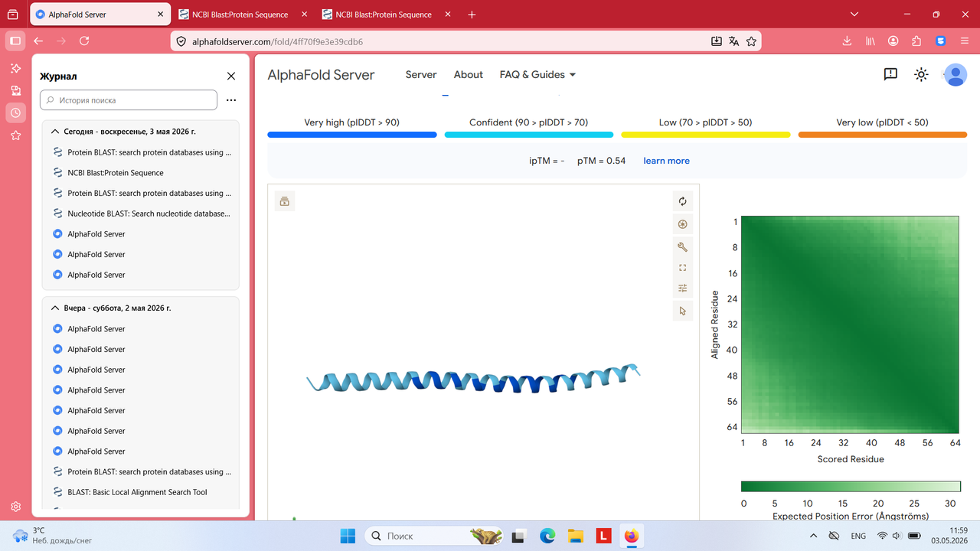Close the Журнал history panel
The height and width of the screenshot is (551, 980).
point(231,76)
